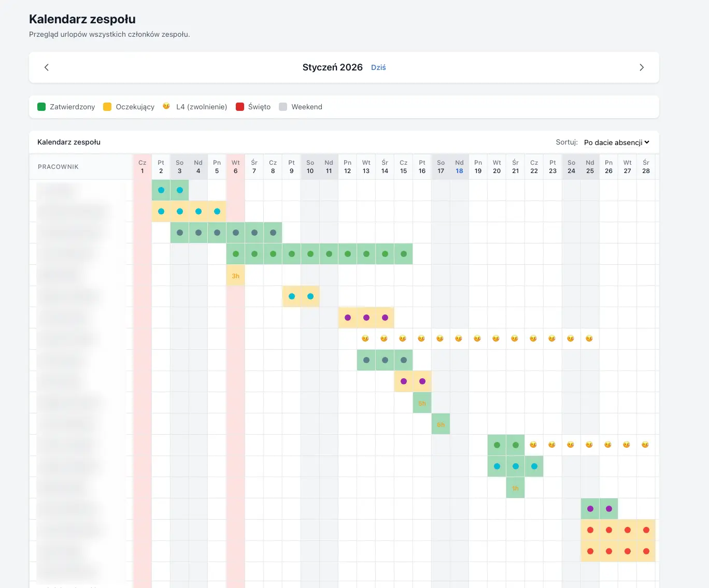This screenshot has height=588, width=709.
Task: Click the gray Weekend legend swatch
Action: [x=283, y=107]
